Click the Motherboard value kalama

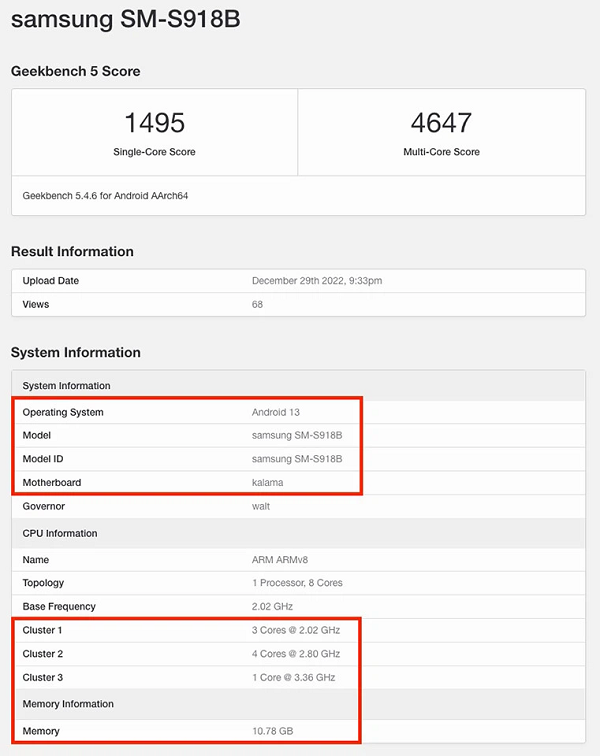tap(267, 482)
